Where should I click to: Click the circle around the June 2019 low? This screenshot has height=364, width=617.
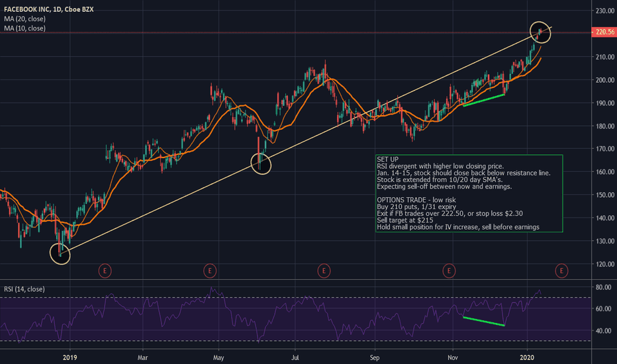(261, 163)
